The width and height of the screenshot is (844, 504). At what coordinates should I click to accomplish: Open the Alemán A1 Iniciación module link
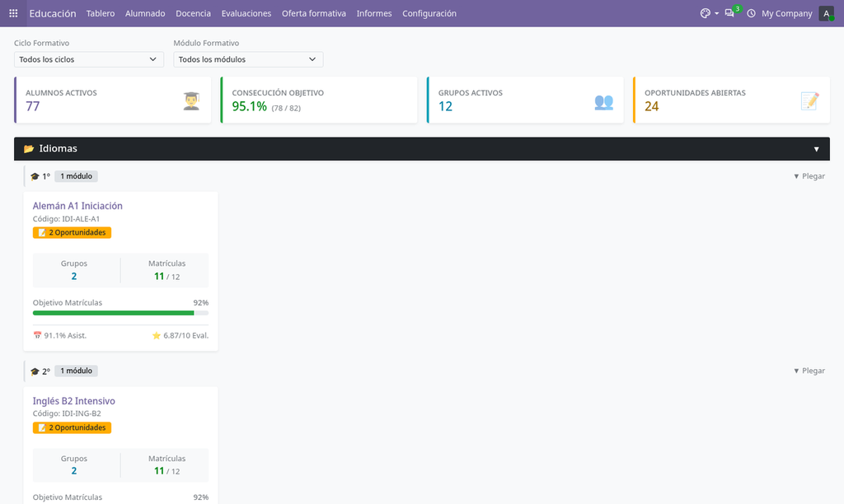(x=77, y=206)
